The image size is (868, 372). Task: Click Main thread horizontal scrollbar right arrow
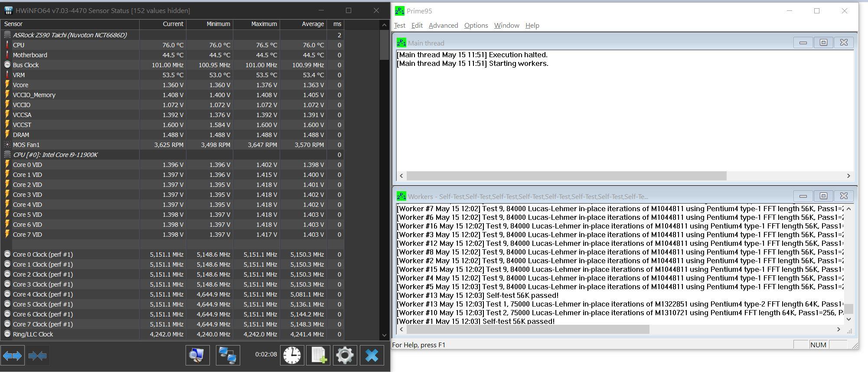coord(848,176)
